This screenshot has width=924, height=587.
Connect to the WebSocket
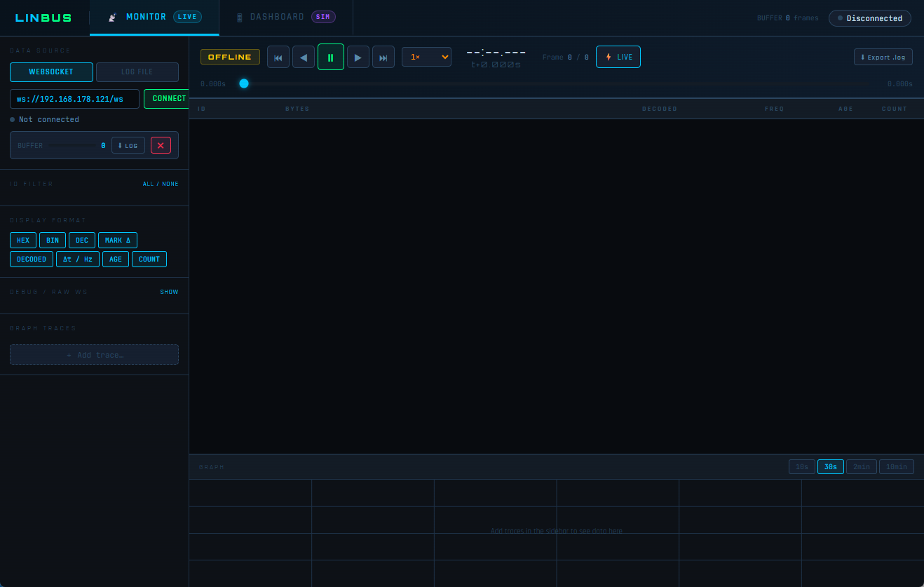168,99
